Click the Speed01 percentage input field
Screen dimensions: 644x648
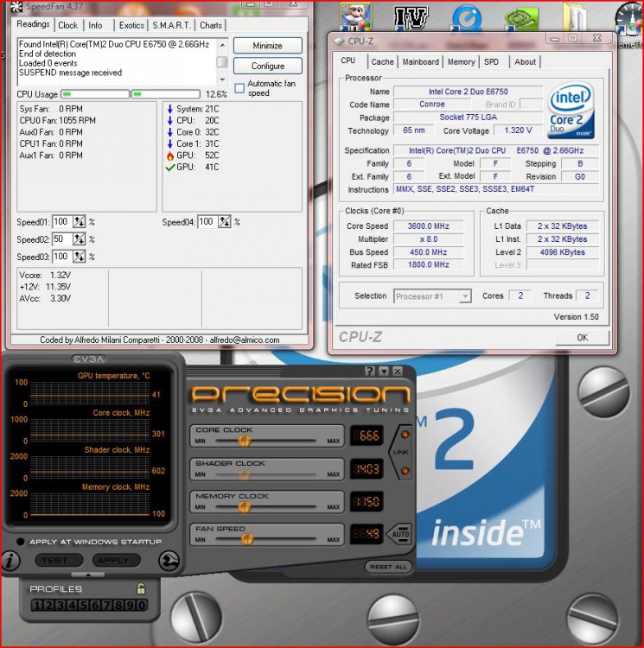[62, 222]
